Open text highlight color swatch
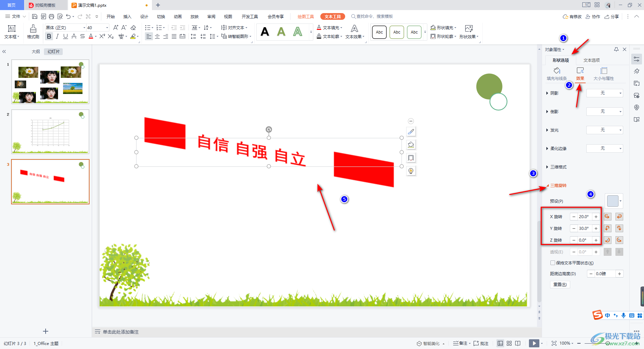The height and width of the screenshot is (349, 644). [x=133, y=36]
